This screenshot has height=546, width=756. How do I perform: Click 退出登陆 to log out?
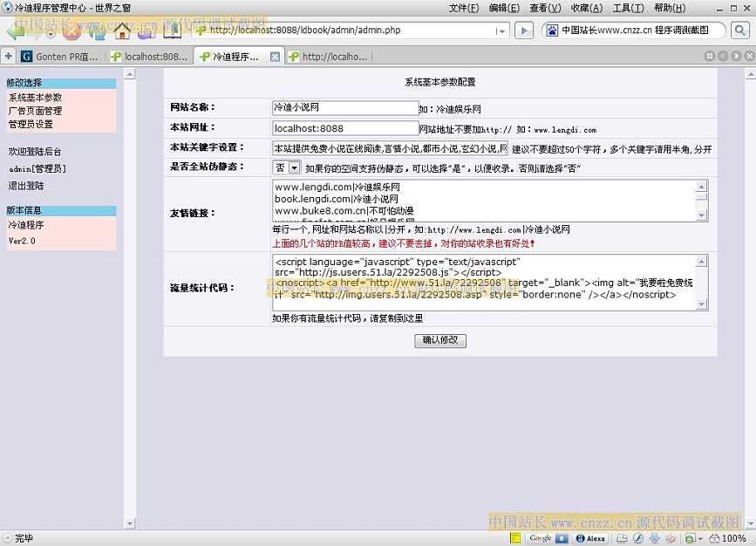coord(26,186)
